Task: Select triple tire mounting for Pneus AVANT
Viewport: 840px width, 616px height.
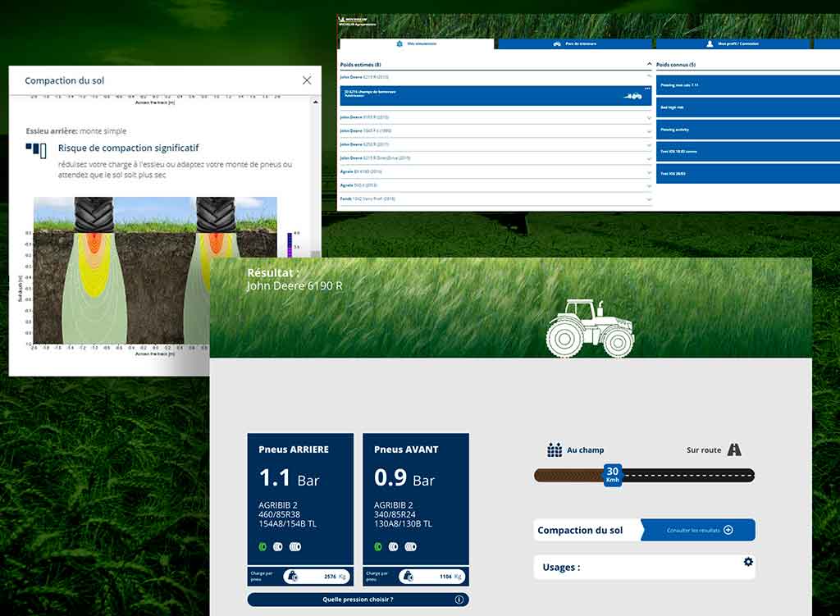Action: pos(410,547)
